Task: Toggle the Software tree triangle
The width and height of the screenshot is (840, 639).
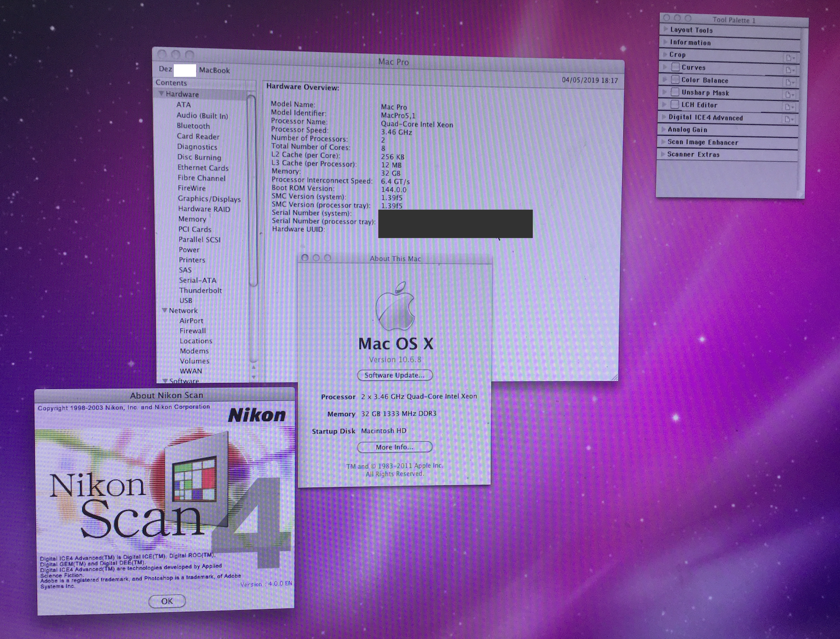Action: tap(165, 381)
